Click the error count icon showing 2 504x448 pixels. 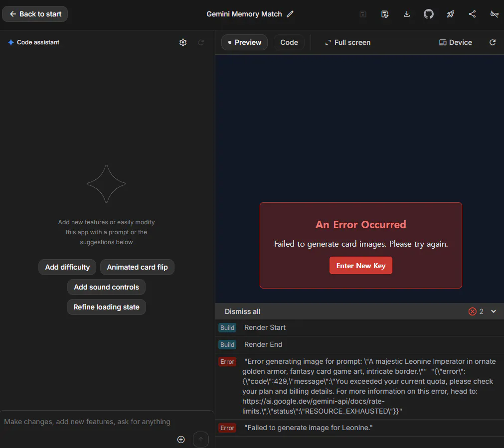[x=472, y=311]
